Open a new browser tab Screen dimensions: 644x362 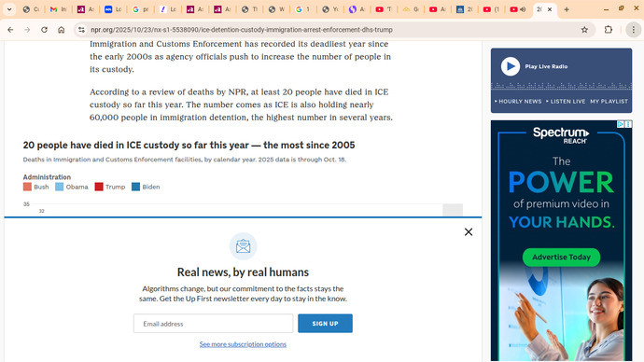[x=567, y=9]
